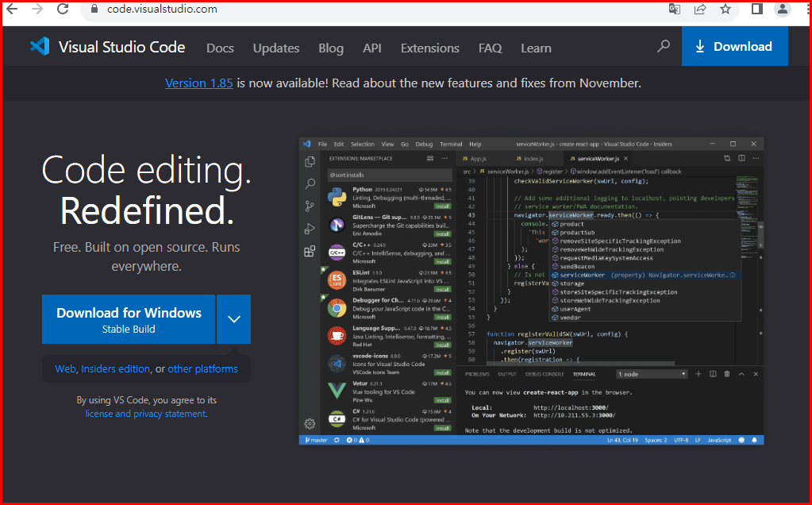The image size is (812, 505).
Task: Open the '1: node' terminal dropdown in screenshot
Action: coord(652,374)
